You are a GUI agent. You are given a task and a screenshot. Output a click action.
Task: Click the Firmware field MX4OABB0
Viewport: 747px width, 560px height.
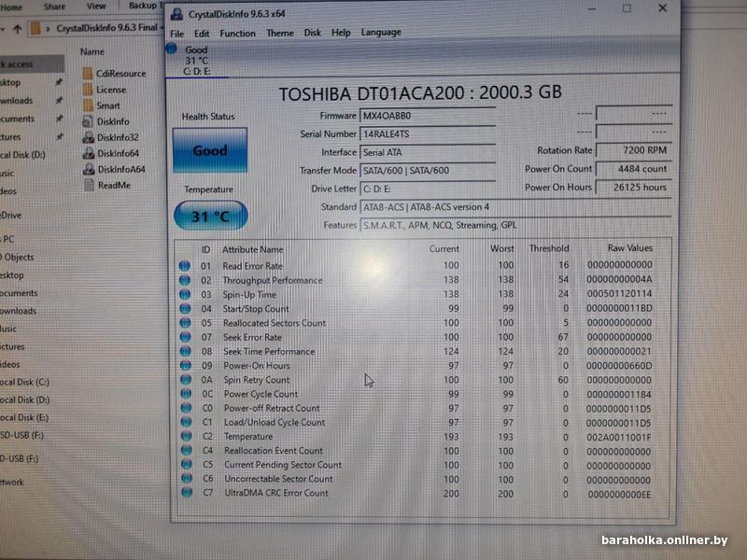point(428,116)
